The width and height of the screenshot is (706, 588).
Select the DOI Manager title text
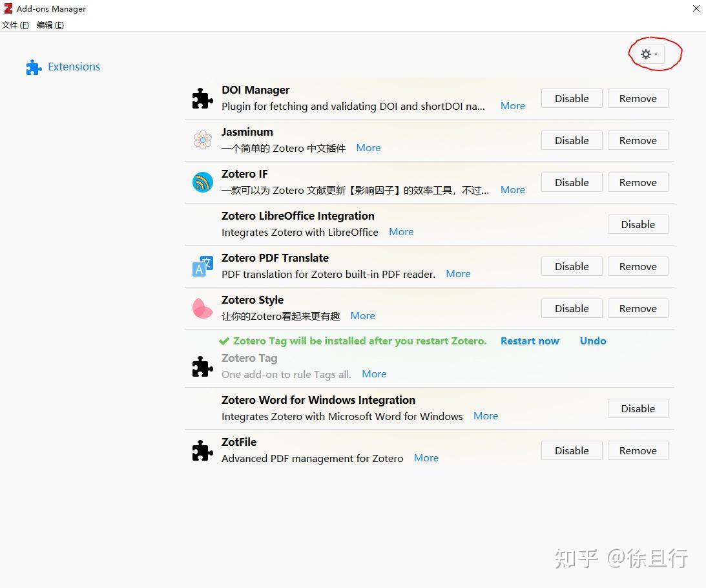coord(255,90)
